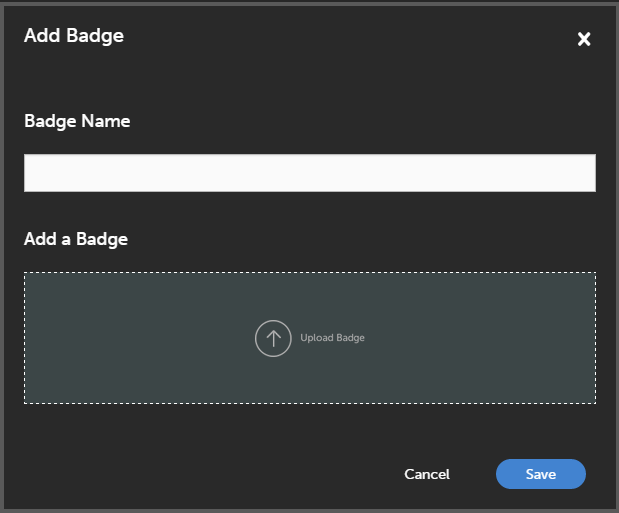This screenshot has width=619, height=513.
Task: Save the new badge
Action: tap(540, 474)
